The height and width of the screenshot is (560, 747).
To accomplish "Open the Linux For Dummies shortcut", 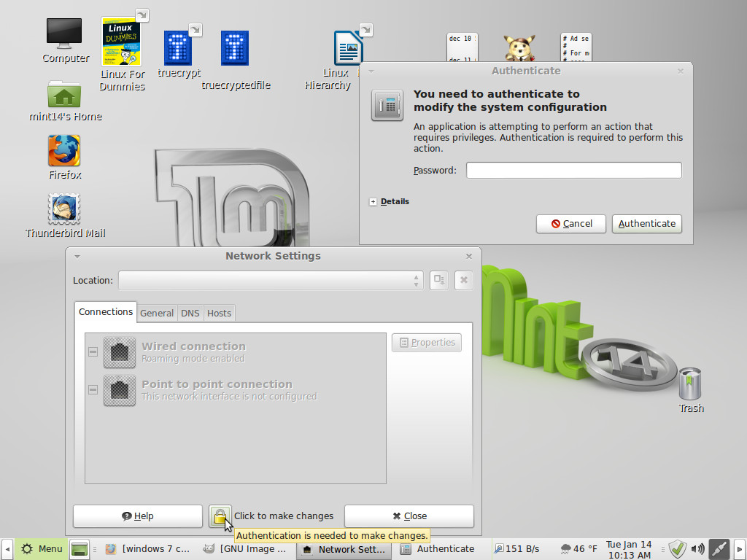I will [121, 42].
